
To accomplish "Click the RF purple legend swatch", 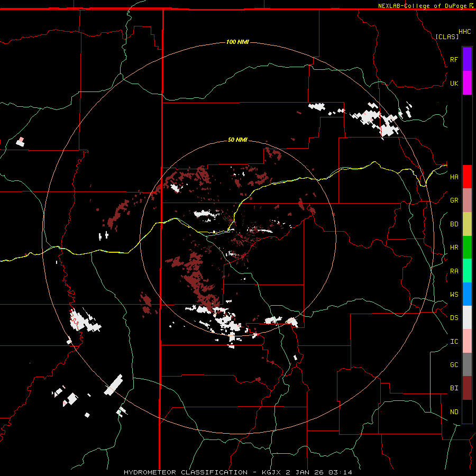I will [467, 59].
